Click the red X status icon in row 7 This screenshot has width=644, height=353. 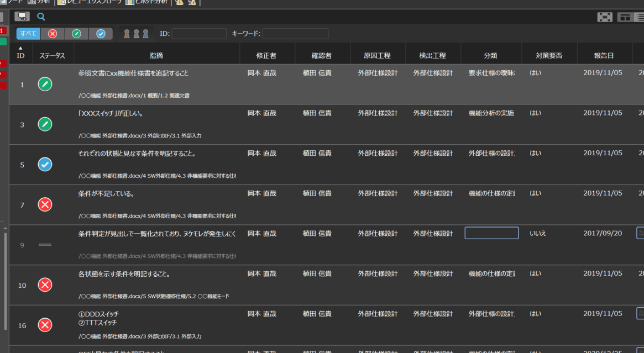(x=45, y=204)
